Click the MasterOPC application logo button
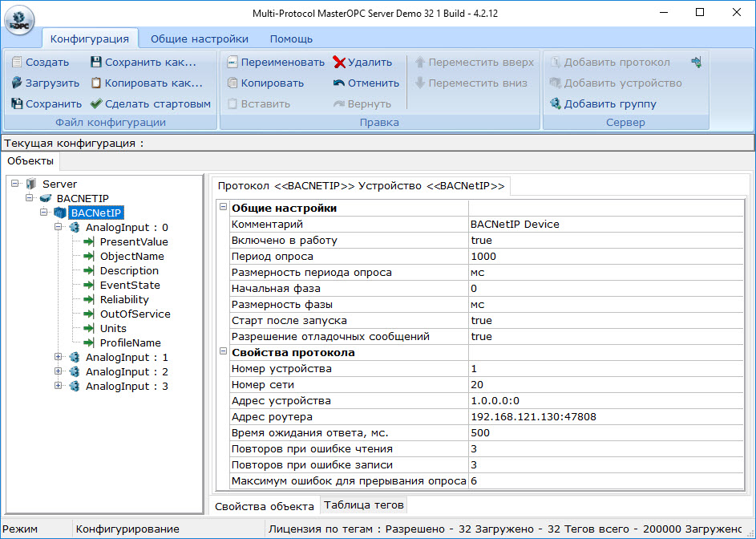 (18, 21)
